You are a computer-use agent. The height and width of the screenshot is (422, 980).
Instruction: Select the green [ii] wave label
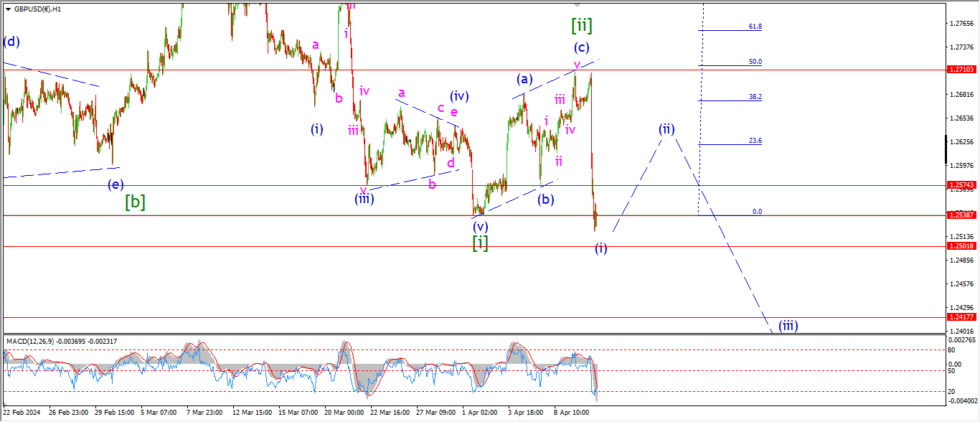(582, 26)
